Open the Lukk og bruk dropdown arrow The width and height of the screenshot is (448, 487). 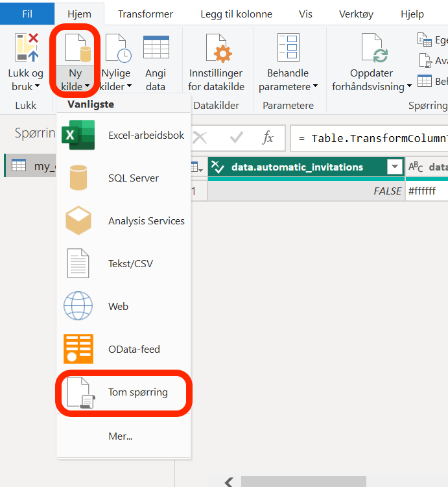(x=37, y=86)
